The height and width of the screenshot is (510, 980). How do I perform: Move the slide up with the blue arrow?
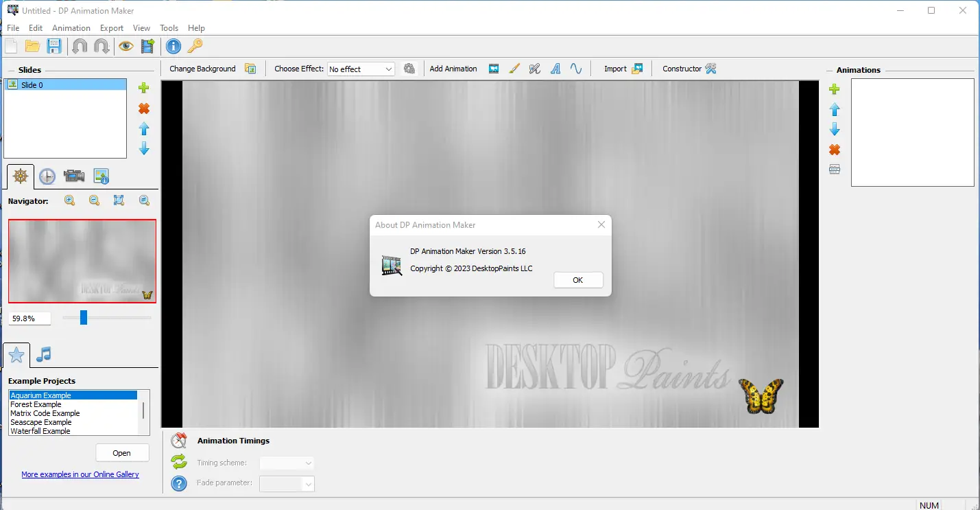[144, 128]
